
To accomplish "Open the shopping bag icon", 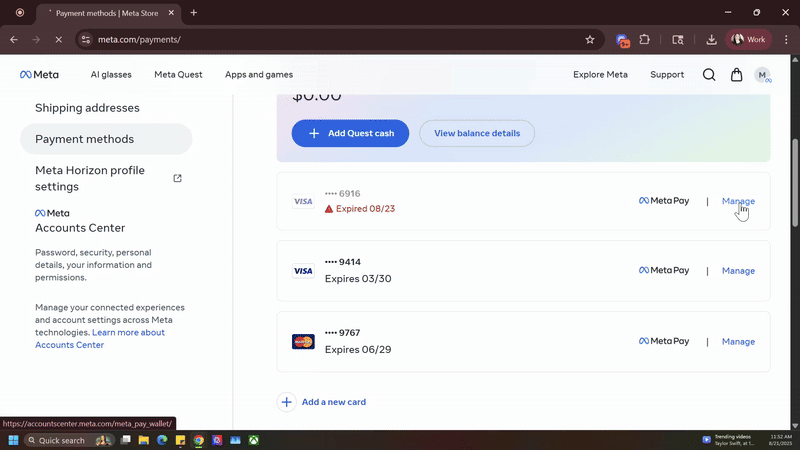I will tap(737, 75).
